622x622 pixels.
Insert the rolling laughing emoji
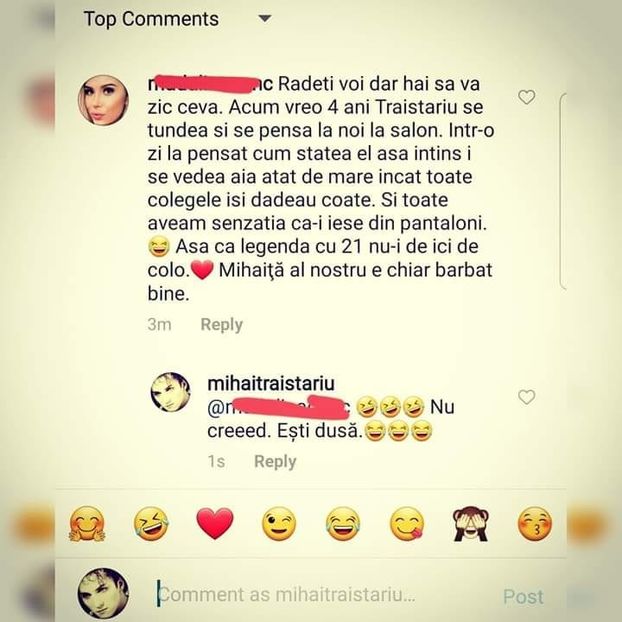pos(151,524)
